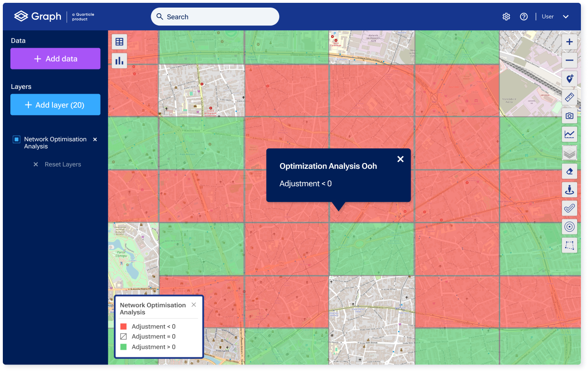Click the layers stack icon
588x372 pixels.
(x=569, y=153)
